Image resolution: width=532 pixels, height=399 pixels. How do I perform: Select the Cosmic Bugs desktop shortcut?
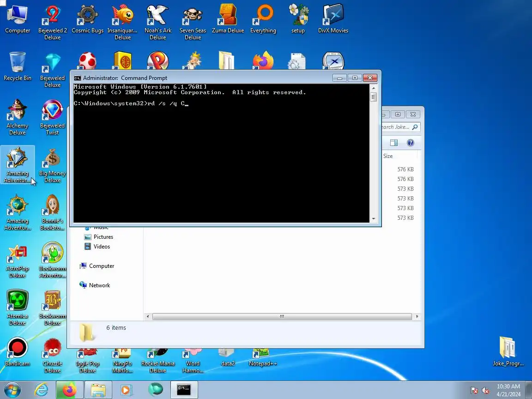pos(88,18)
